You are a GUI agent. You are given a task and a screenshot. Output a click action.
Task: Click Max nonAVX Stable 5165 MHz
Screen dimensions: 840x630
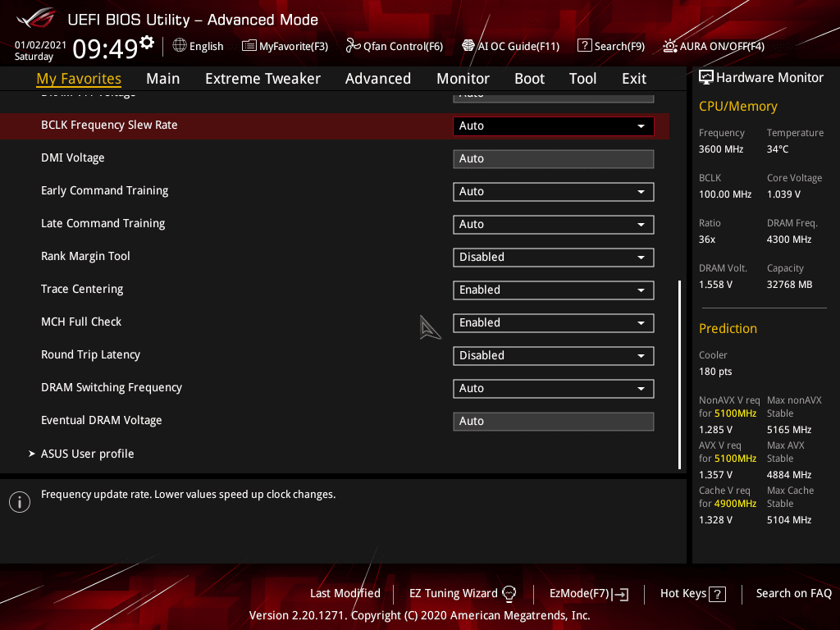pyautogui.click(x=789, y=430)
